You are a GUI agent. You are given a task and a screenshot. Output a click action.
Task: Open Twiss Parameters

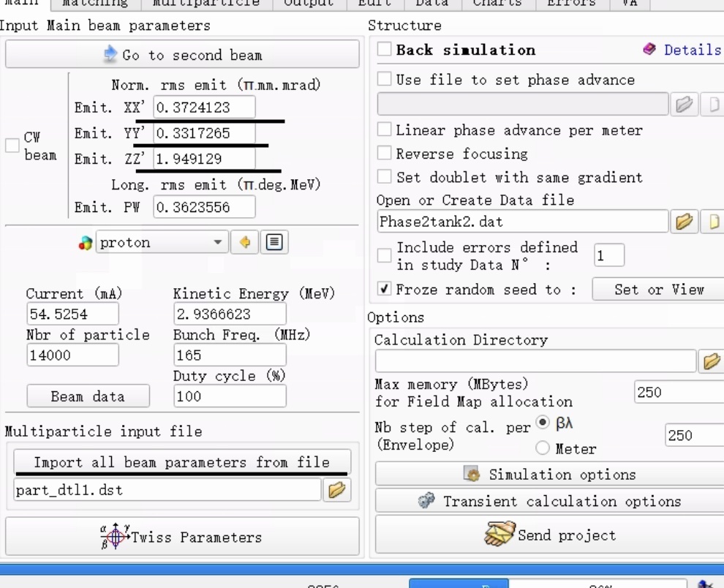(182, 537)
